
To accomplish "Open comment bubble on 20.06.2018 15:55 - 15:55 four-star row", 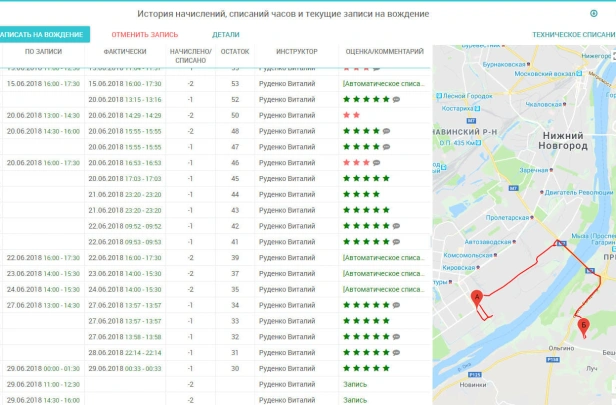I will [x=386, y=131].
